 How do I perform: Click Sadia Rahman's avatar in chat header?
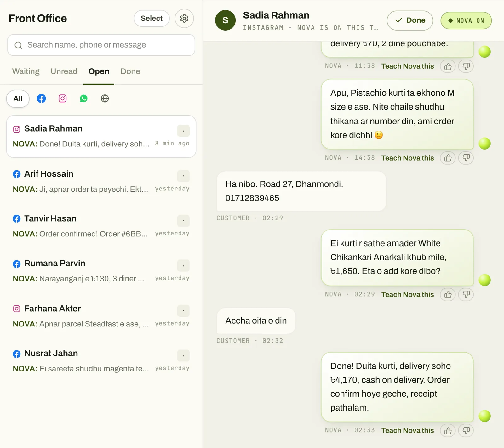(x=225, y=20)
